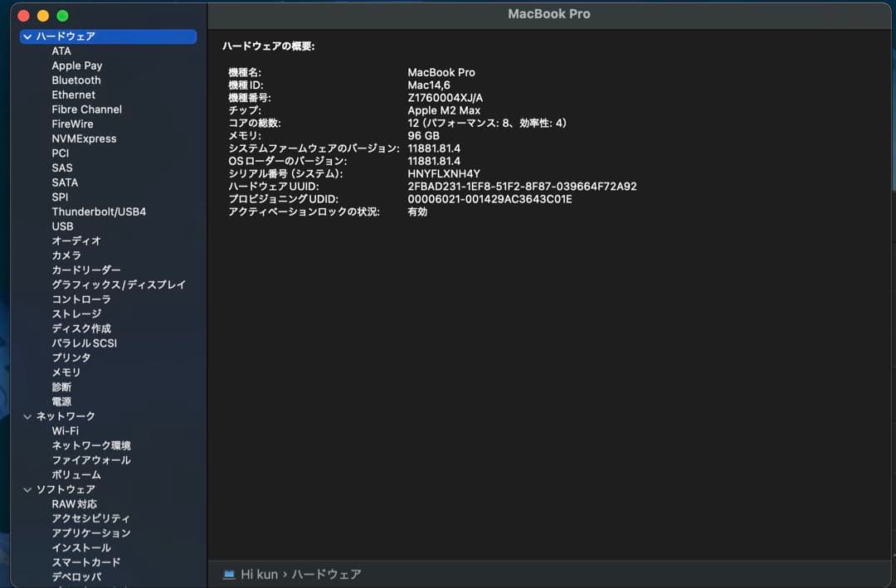Open the Bluetooth hardware report
896x588 pixels.
75,80
